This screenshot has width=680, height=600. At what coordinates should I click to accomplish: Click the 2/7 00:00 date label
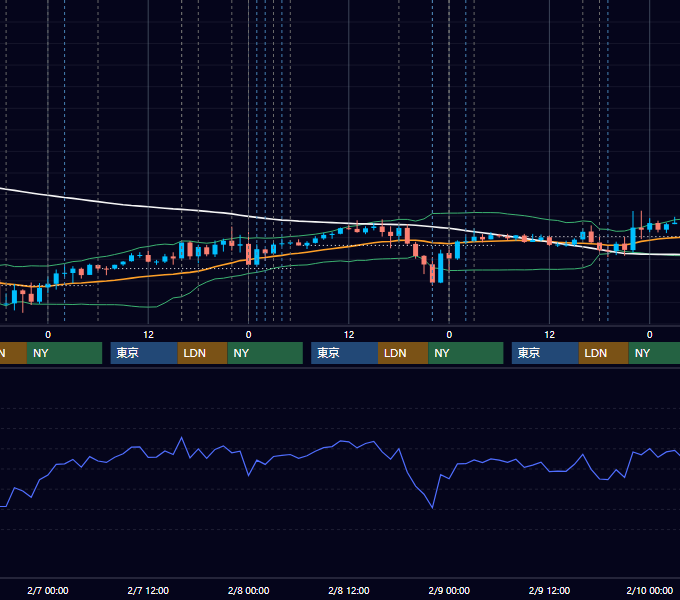[48, 590]
